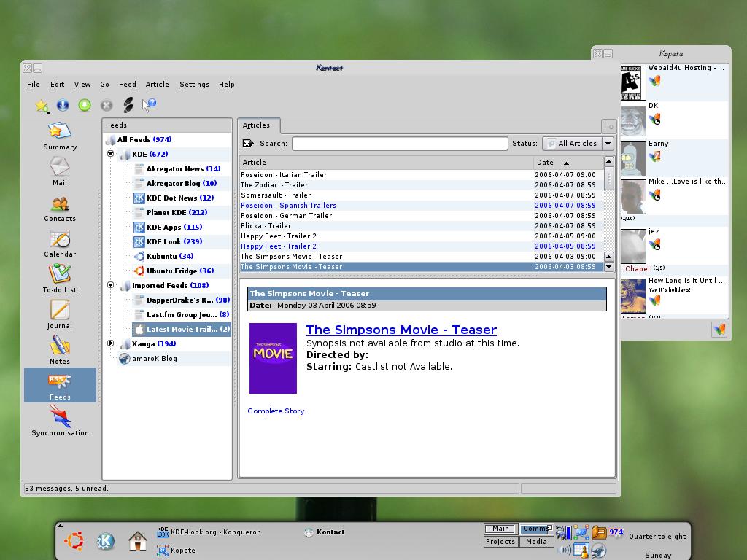Viewport: 747px width, 560px height.
Task: Select the Articles tab
Action: click(259, 125)
